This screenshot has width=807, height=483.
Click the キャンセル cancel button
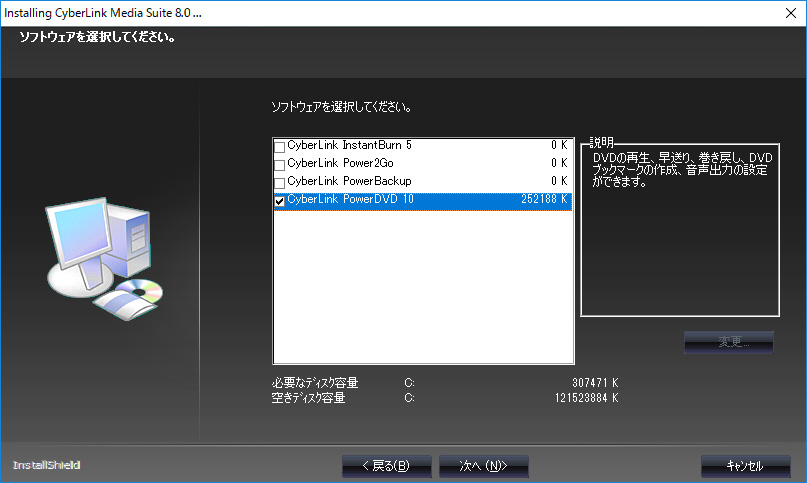745,466
